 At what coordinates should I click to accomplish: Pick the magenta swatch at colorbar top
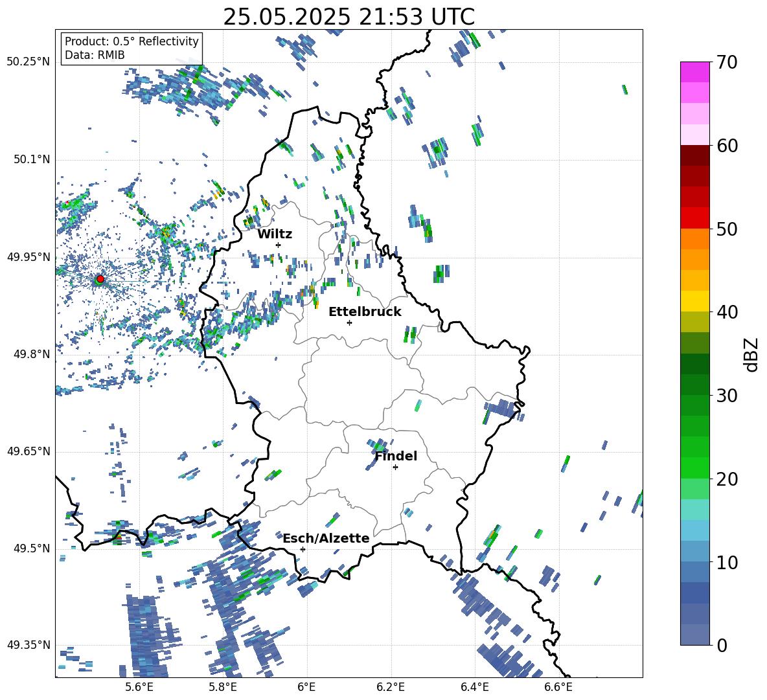click(x=695, y=72)
